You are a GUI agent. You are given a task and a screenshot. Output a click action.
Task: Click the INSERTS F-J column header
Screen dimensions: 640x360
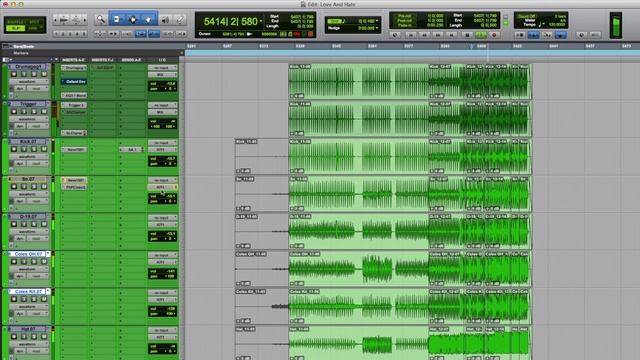pos(102,60)
